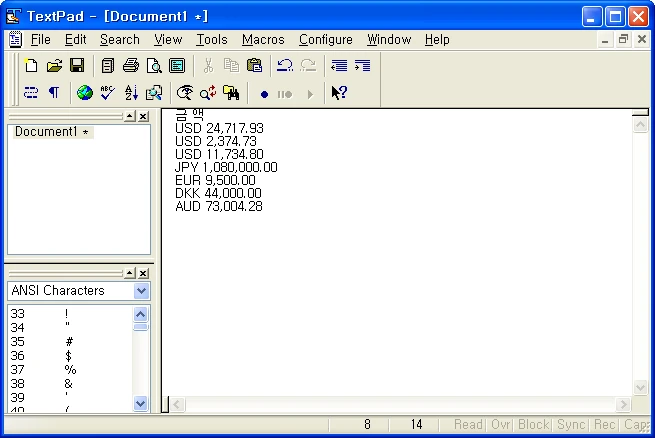655x438 pixels.
Task: Start macro recording with blue dot
Action: [264, 94]
